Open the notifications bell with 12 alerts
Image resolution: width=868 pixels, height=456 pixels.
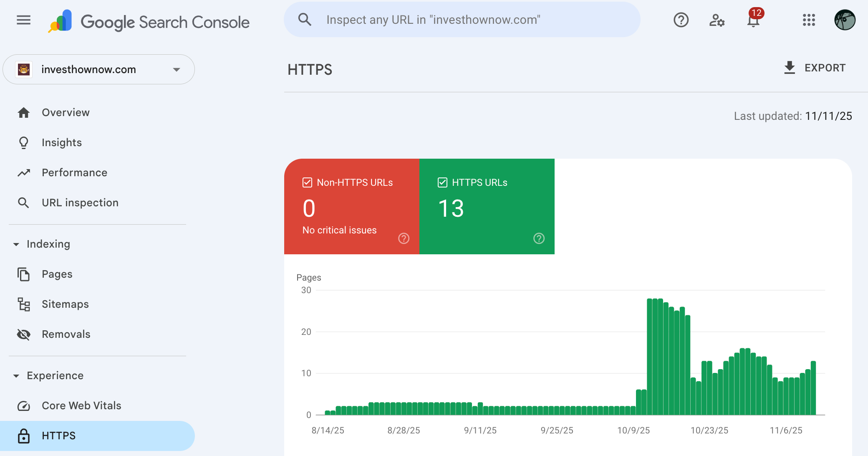pyautogui.click(x=753, y=20)
